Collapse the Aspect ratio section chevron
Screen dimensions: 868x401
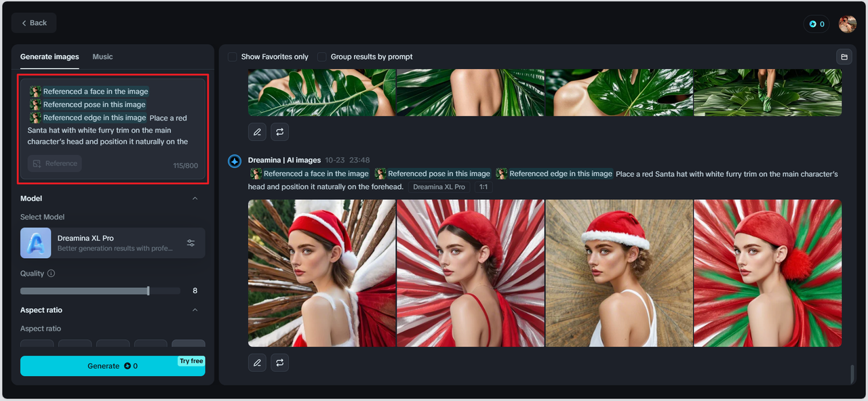(195, 310)
